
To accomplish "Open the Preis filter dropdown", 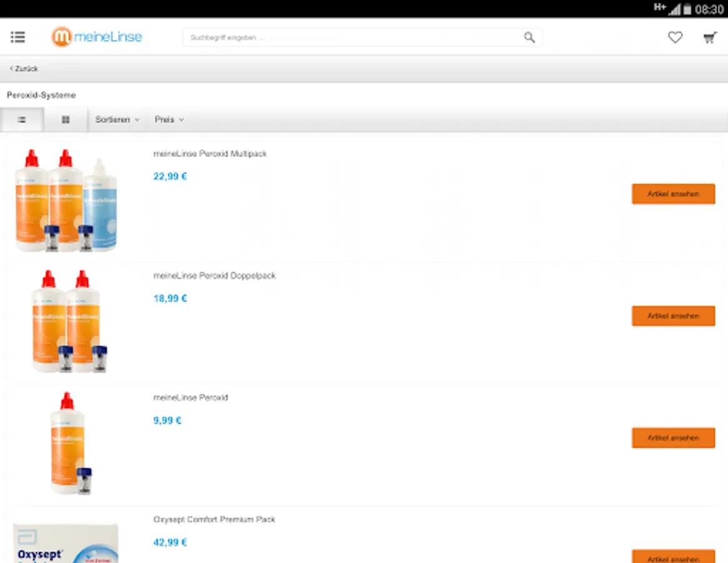I will tap(169, 120).
